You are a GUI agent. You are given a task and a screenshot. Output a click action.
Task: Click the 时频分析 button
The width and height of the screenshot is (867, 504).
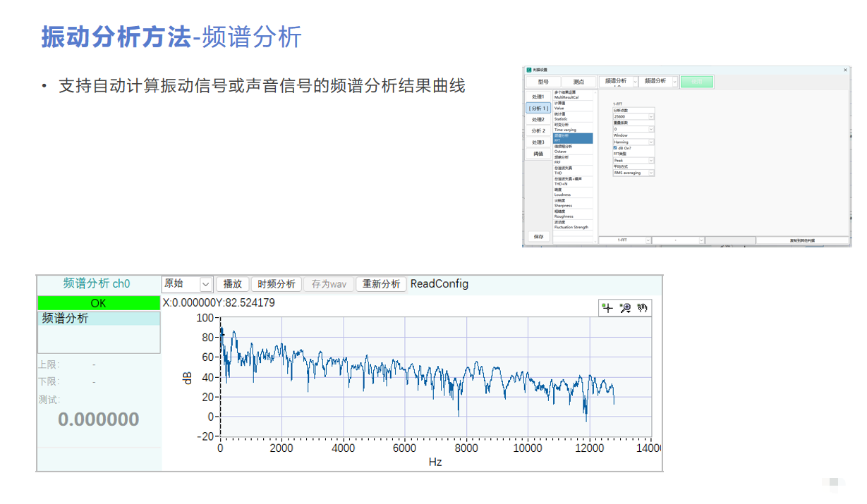[x=276, y=284]
